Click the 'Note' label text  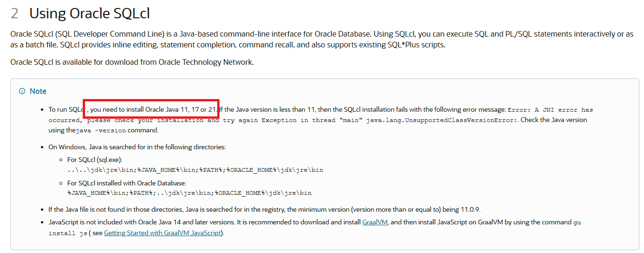38,91
